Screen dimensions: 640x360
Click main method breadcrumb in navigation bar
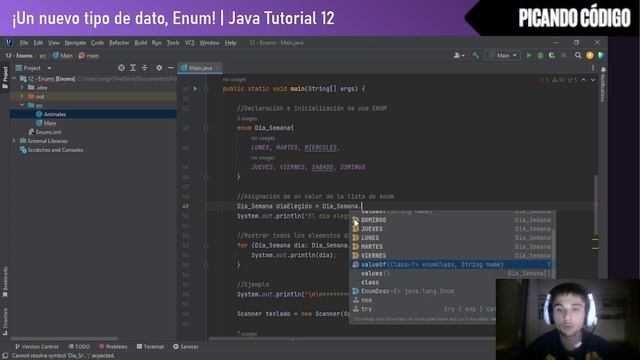[x=89, y=56]
